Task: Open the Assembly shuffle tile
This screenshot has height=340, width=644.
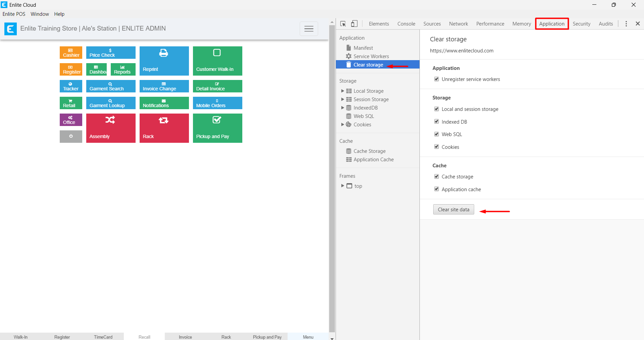Action: click(x=110, y=128)
